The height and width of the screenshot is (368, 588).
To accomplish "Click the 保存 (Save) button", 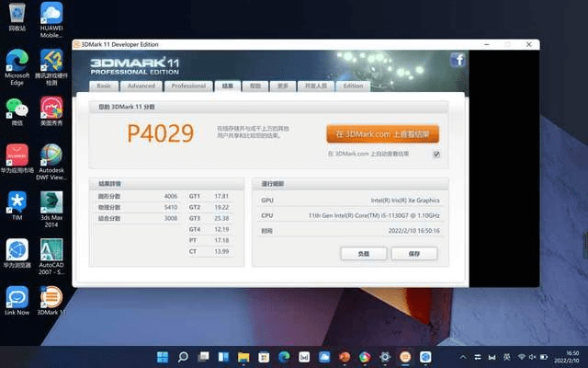I will pyautogui.click(x=413, y=253).
